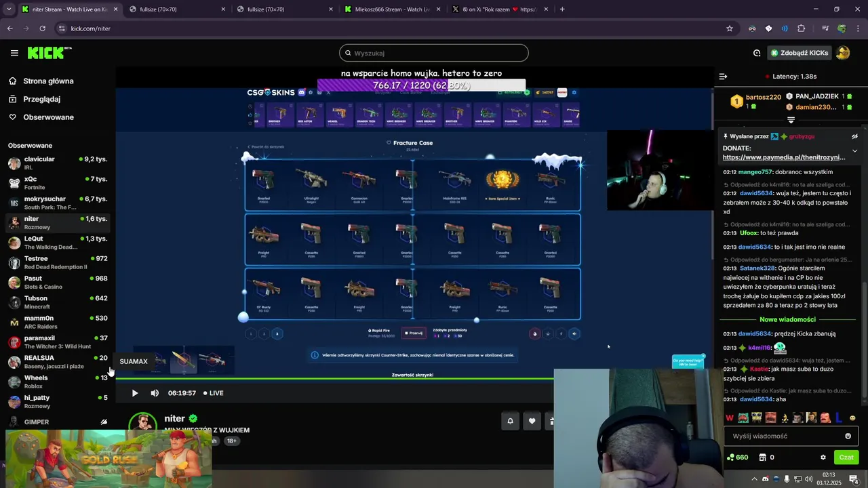
Task: View 660 channel points
Action: 737,457
